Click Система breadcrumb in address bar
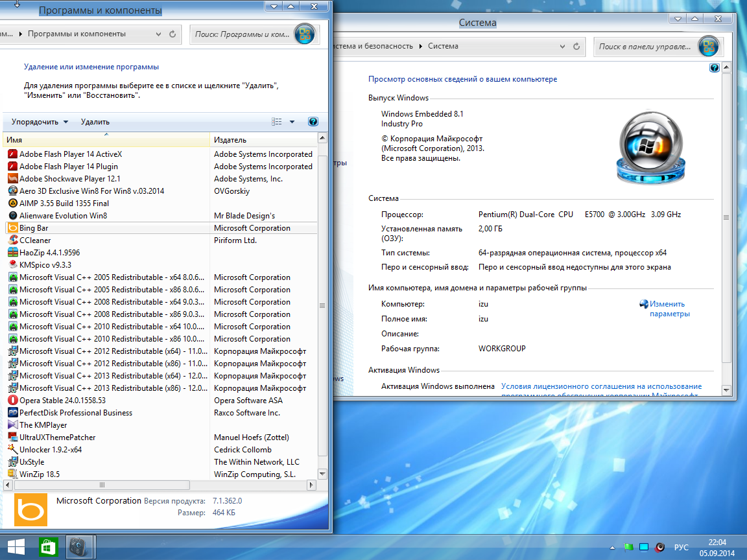 443,46
